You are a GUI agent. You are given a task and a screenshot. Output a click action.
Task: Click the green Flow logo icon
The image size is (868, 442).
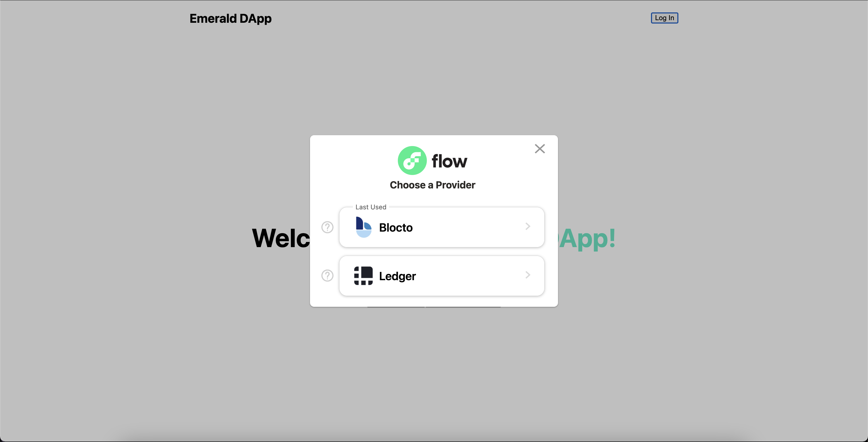click(x=412, y=161)
